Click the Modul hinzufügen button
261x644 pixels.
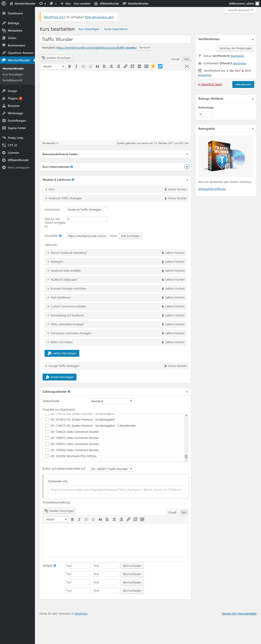click(59, 377)
